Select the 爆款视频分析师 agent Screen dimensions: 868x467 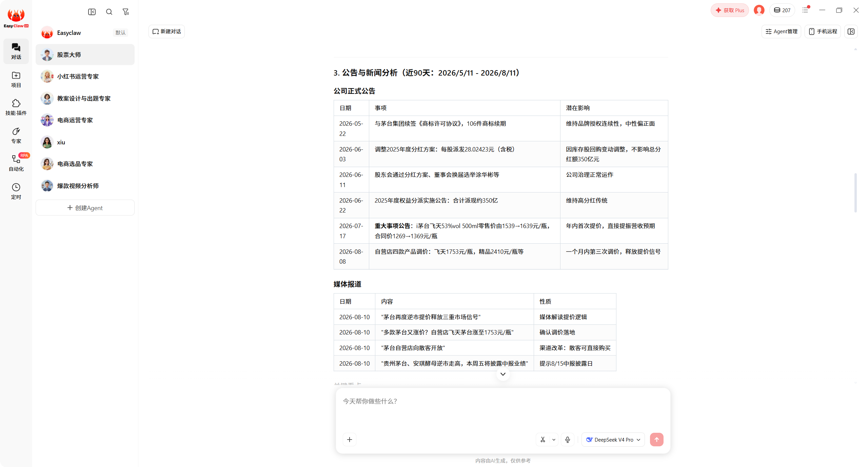pos(85,186)
